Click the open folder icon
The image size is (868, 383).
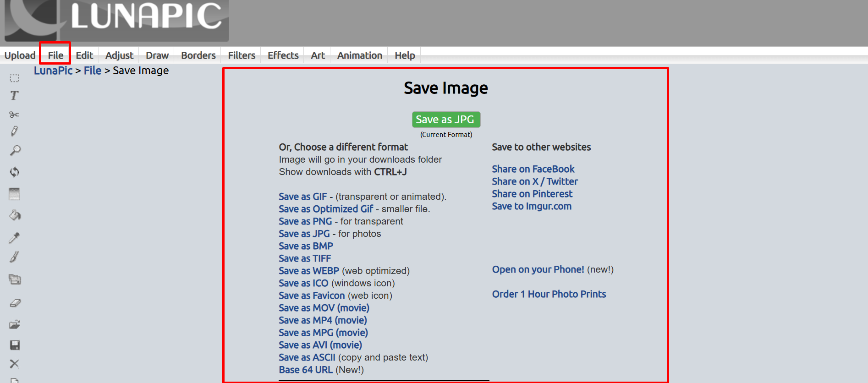click(15, 324)
